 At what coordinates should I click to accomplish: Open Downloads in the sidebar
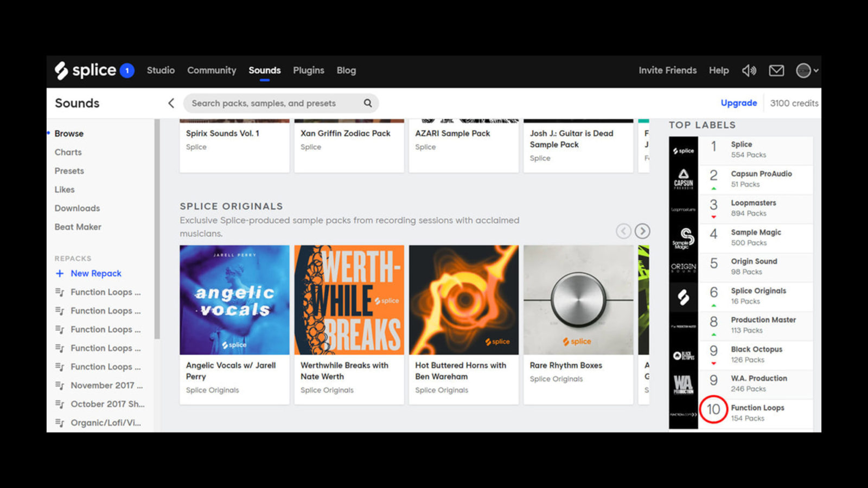pos(77,208)
